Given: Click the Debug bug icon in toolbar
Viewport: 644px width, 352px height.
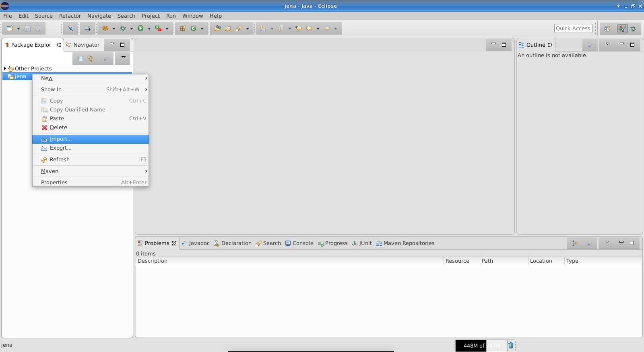Looking at the screenshot, I should [123, 29].
